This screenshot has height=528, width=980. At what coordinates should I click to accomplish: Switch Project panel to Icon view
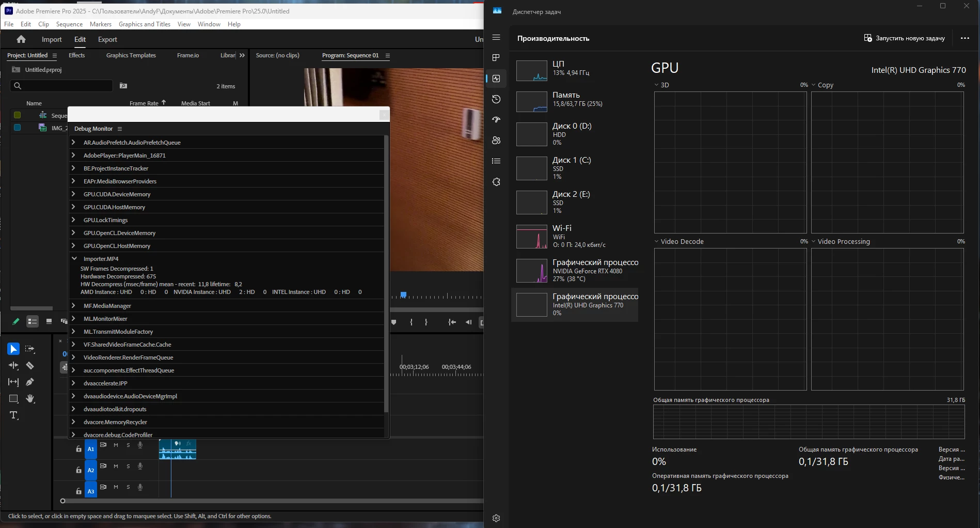[49, 321]
